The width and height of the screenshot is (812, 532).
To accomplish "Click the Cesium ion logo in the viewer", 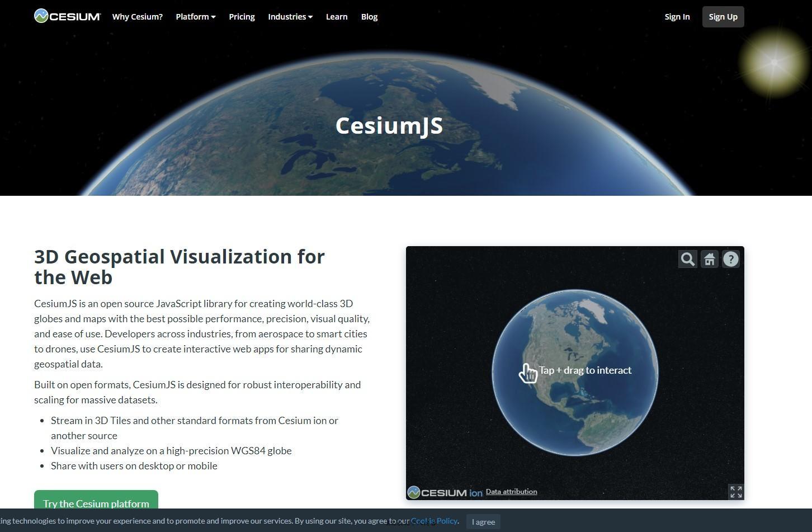I will (x=445, y=492).
